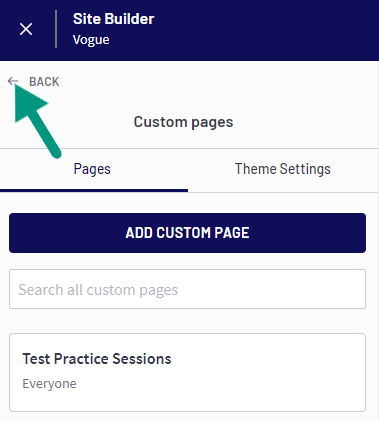Image resolution: width=379 pixels, height=421 pixels.
Task: Click the Site Builder title in the header
Action: click(x=113, y=19)
